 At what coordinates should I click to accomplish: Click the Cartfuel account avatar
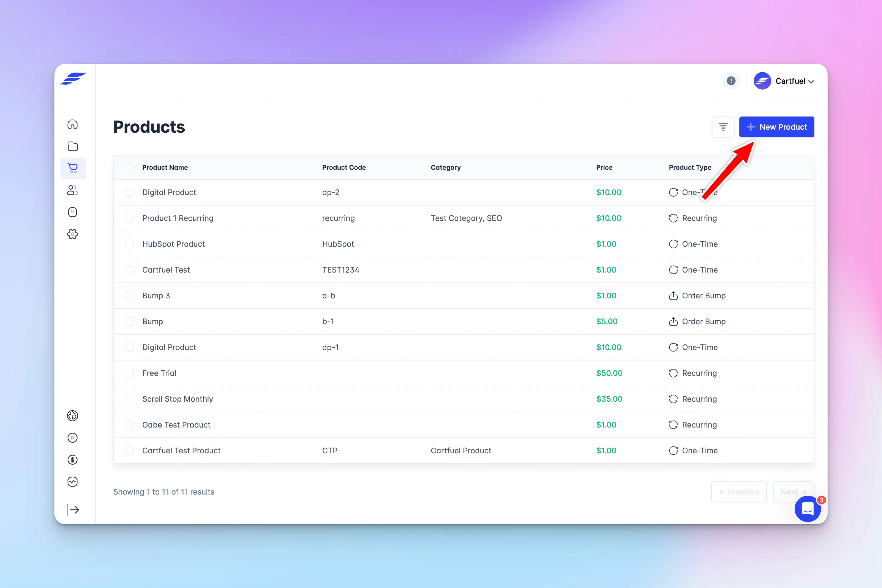tap(762, 81)
